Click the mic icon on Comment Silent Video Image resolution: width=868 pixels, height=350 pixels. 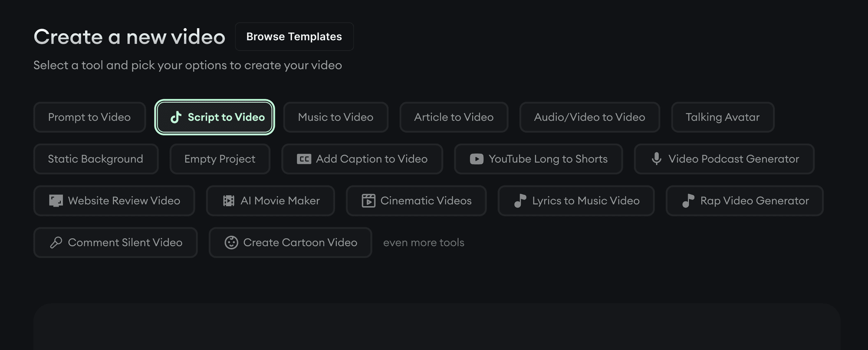pos(56,242)
